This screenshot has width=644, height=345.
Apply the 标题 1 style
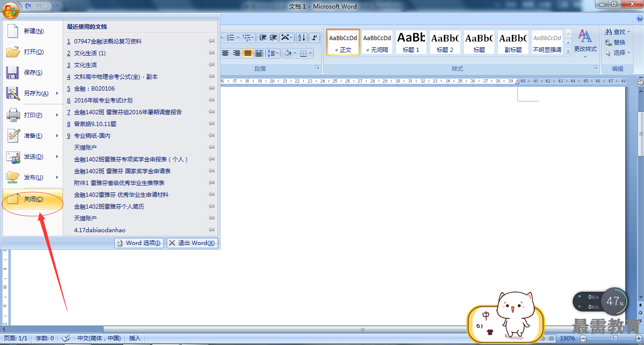tap(411, 42)
